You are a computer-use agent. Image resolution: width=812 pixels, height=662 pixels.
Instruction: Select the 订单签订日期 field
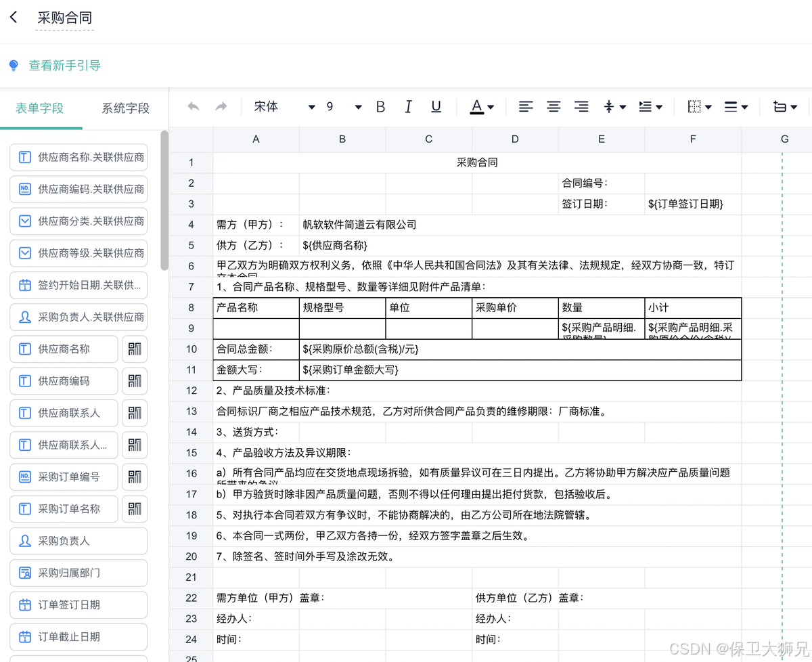[x=78, y=604]
